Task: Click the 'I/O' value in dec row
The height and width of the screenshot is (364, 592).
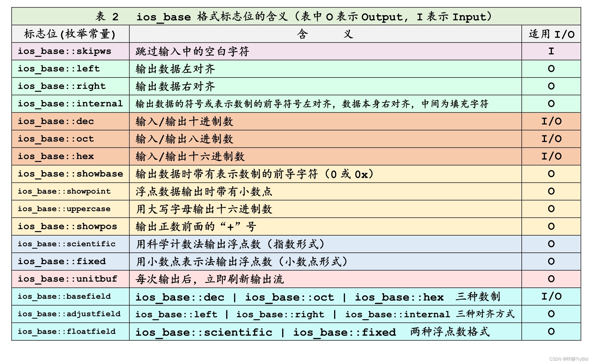Action: (x=551, y=121)
